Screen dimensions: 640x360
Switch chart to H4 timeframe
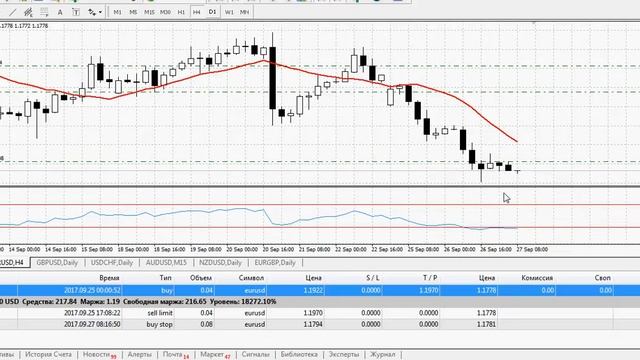click(x=197, y=12)
